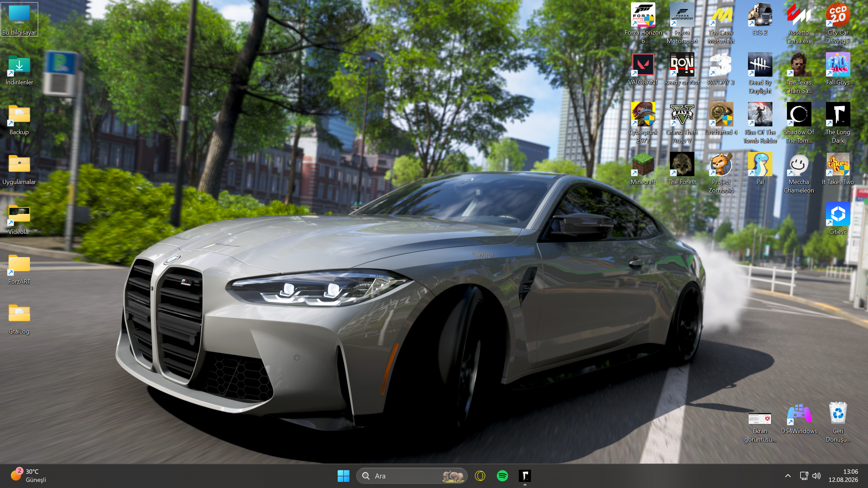Select the Bu bilgisayar desktop icon
Image resolution: width=868 pixels, height=488 pixels.
tap(19, 19)
